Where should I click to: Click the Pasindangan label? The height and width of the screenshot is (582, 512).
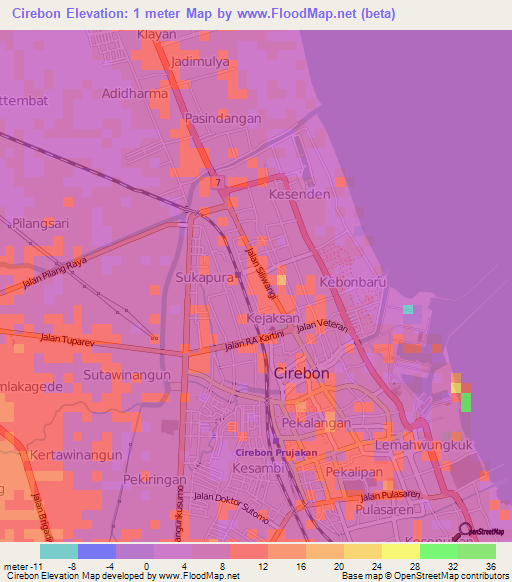click(x=223, y=118)
